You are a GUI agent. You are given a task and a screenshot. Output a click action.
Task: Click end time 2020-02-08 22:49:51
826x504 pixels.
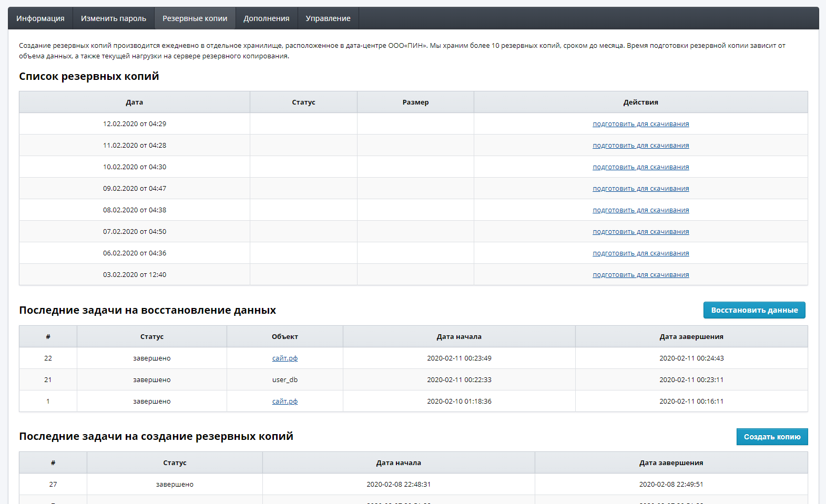[x=671, y=485]
